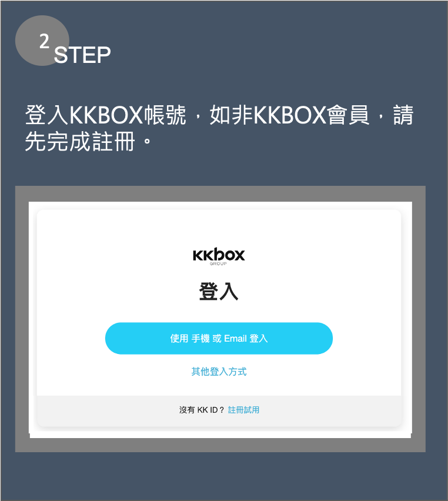Click the blue 使用 手機 或 Email 登入 button
Screen dimensions: 448x501
(x=219, y=338)
